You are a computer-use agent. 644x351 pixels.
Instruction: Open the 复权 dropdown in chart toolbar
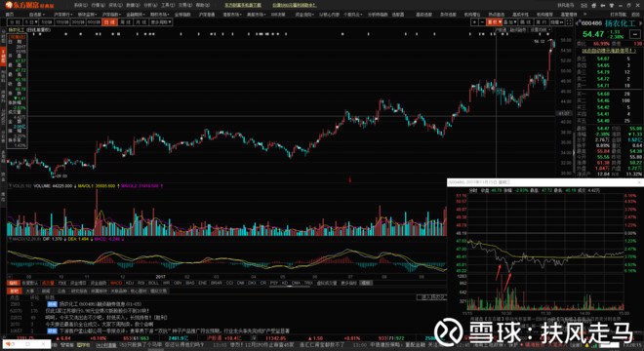pyautogui.click(x=494, y=22)
